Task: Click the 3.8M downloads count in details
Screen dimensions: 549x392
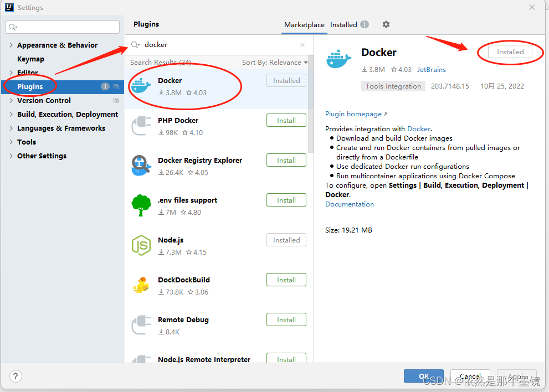Action: tap(373, 70)
